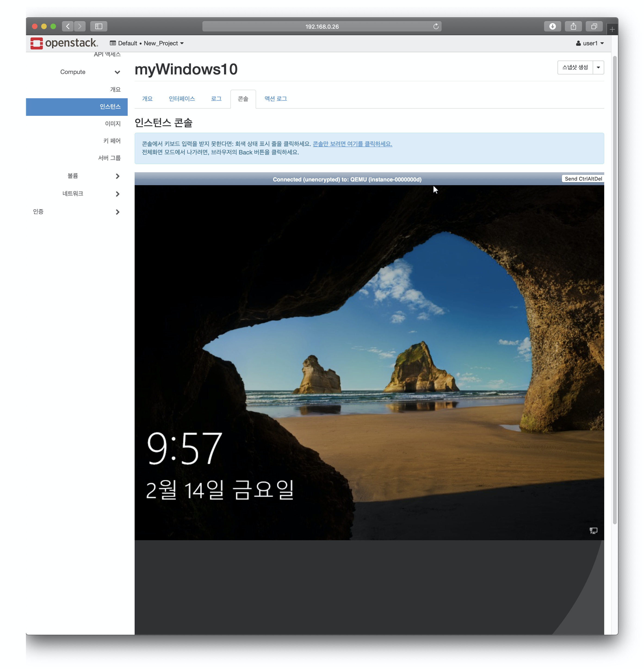This screenshot has width=644, height=669.
Task: Open the snapshot create dropdown arrow
Action: [x=598, y=68]
